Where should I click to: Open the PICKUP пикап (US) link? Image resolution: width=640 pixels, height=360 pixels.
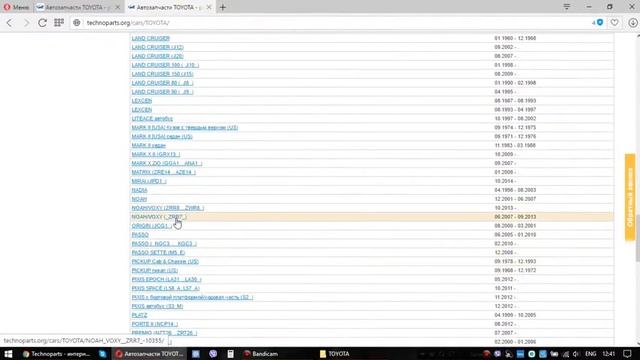[155, 271]
